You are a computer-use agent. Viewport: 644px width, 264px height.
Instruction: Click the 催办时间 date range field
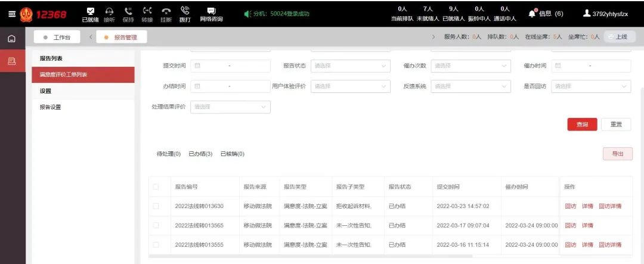point(591,66)
